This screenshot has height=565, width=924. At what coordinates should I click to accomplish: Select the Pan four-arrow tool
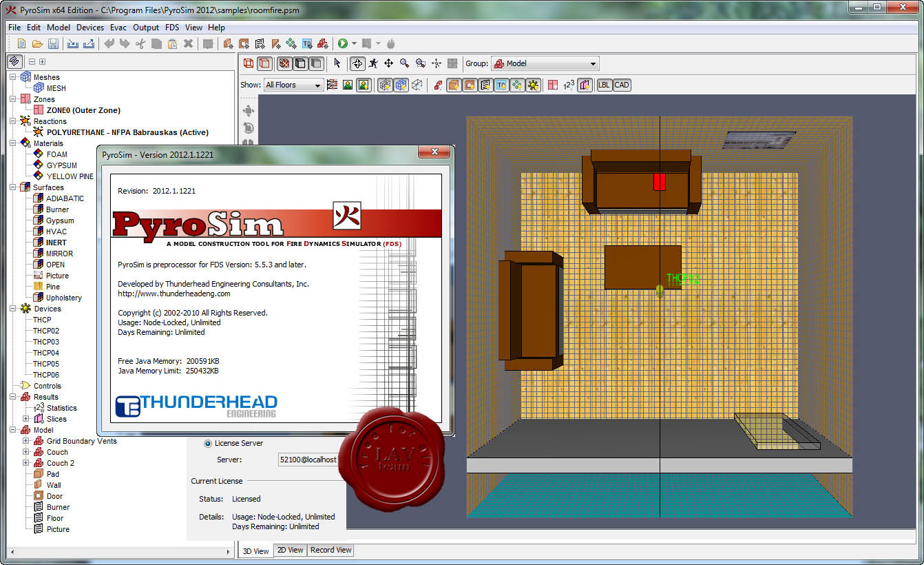388,63
